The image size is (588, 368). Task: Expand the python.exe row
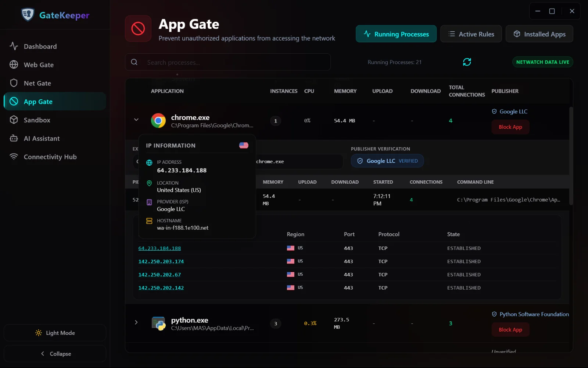(136, 322)
